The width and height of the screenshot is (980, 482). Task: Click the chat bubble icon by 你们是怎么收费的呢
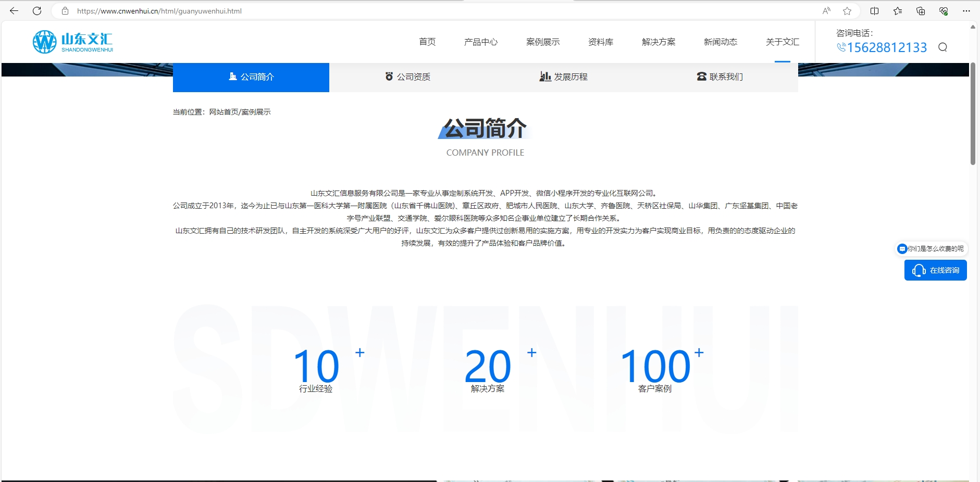pyautogui.click(x=902, y=249)
